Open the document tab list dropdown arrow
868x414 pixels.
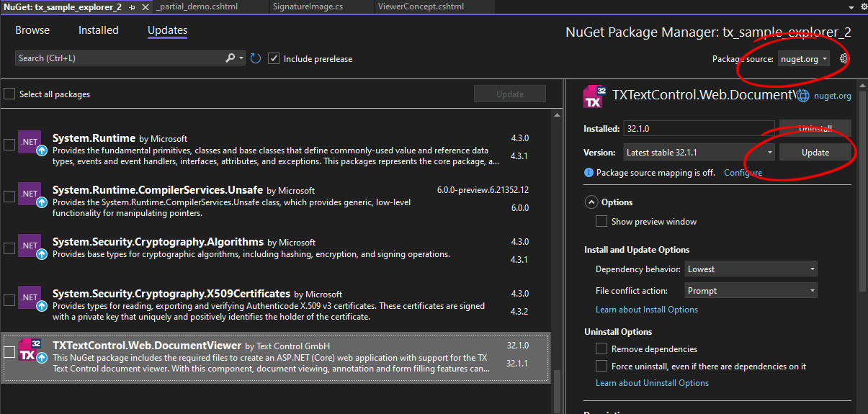coord(851,7)
